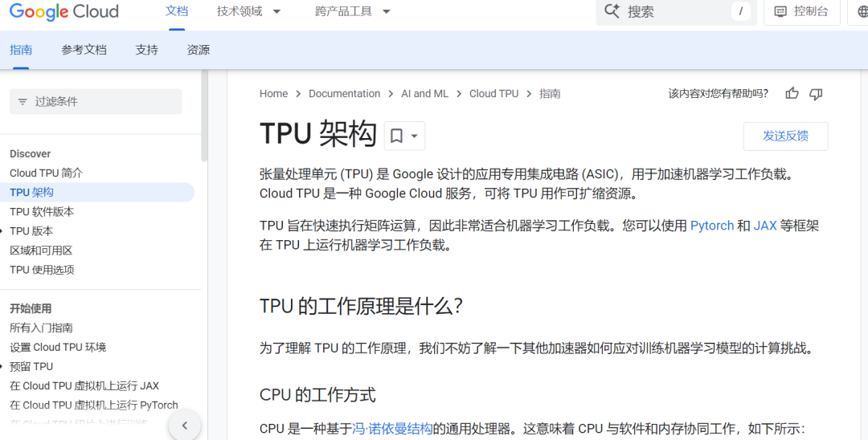868x440 pixels.
Task: Click the TPU 的工作原理是什么? heading
Action: (361, 306)
